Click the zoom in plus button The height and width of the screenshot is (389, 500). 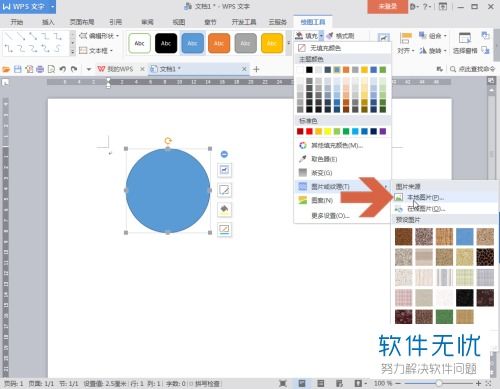point(479,383)
